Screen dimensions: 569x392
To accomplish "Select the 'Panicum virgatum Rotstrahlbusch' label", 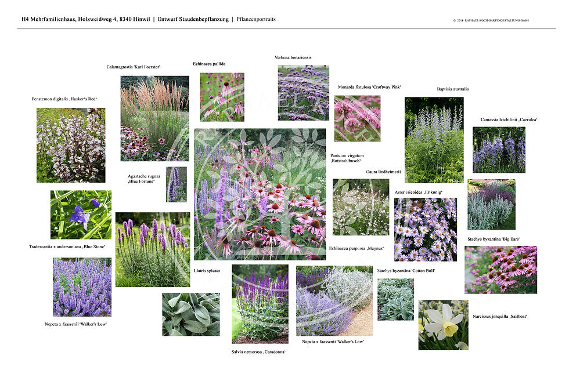I will 347,158.
